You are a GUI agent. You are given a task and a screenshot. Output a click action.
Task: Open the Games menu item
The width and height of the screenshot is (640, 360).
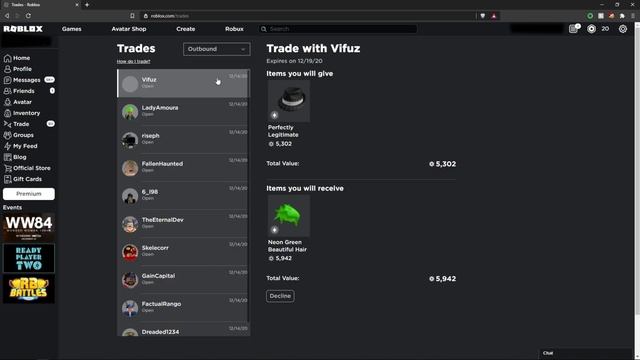pos(71,29)
